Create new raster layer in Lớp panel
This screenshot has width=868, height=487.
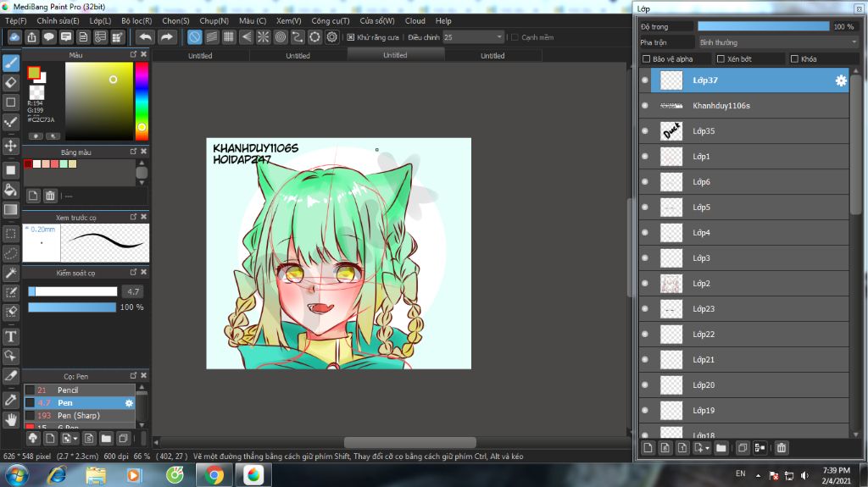click(648, 448)
